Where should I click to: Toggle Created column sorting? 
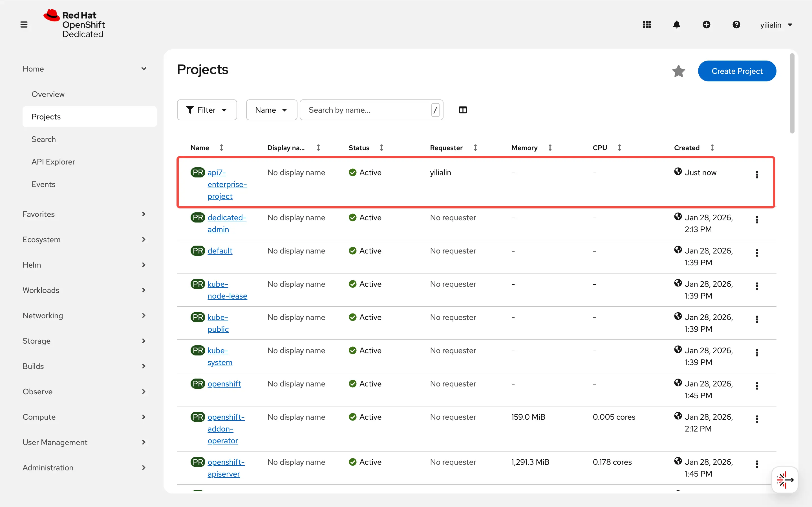tap(712, 148)
